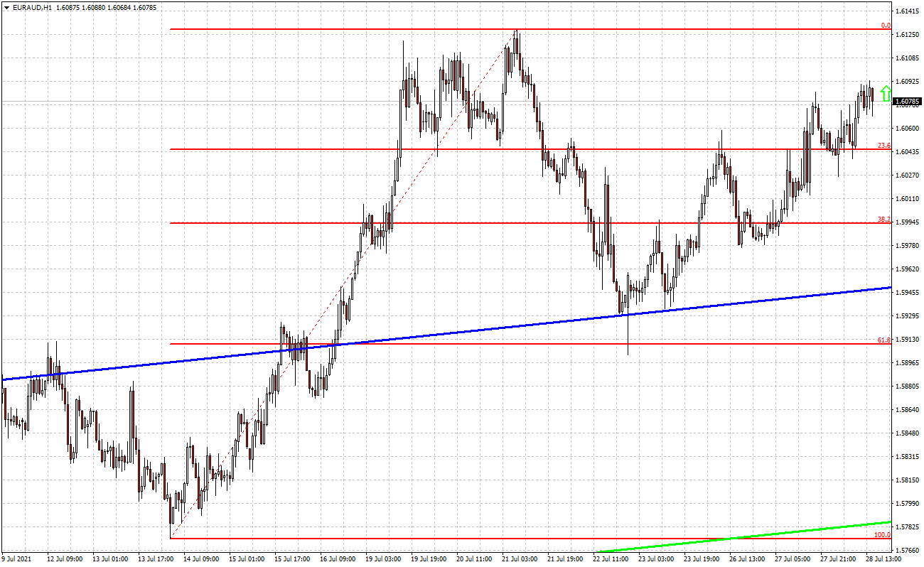Select the Fibonacci 0.0 level label
This screenshot has height=567, width=924.
[x=886, y=26]
